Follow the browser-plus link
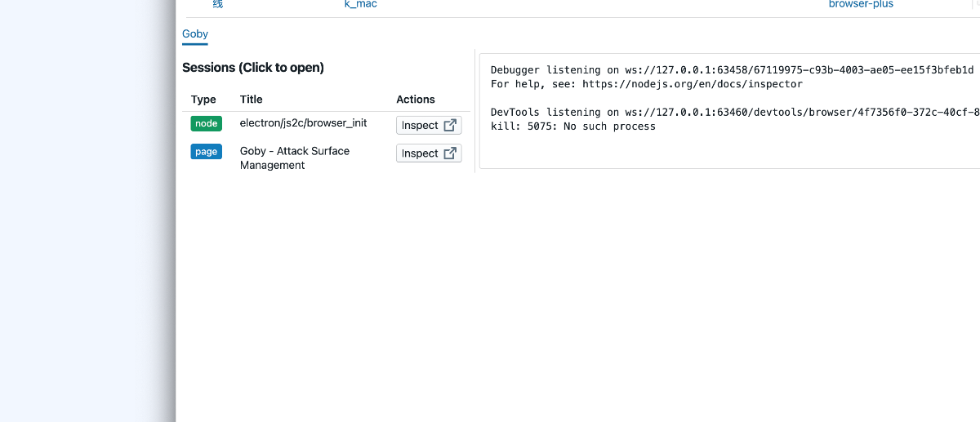This screenshot has width=980, height=422. pos(861,4)
